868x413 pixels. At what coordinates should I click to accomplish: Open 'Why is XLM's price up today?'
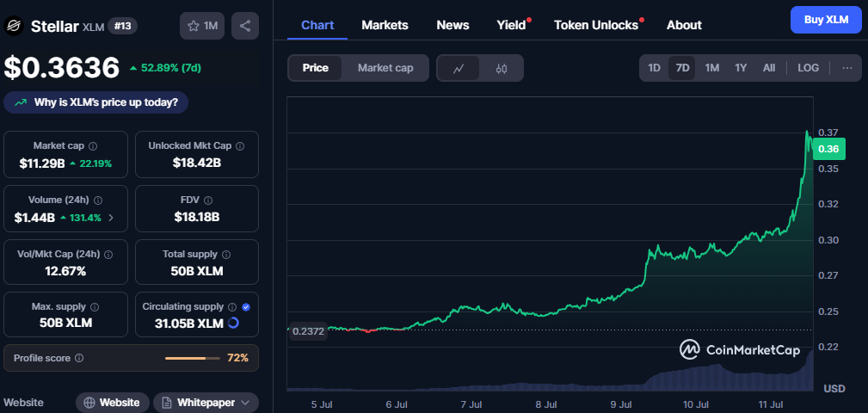coord(95,102)
